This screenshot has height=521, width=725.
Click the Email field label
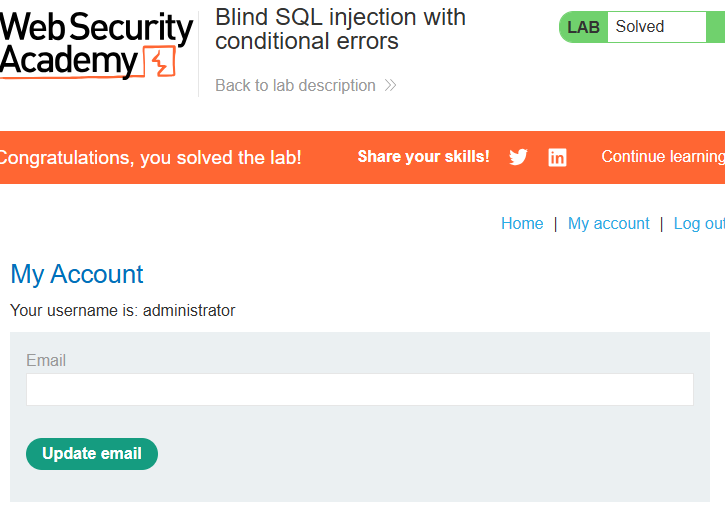tap(46, 361)
